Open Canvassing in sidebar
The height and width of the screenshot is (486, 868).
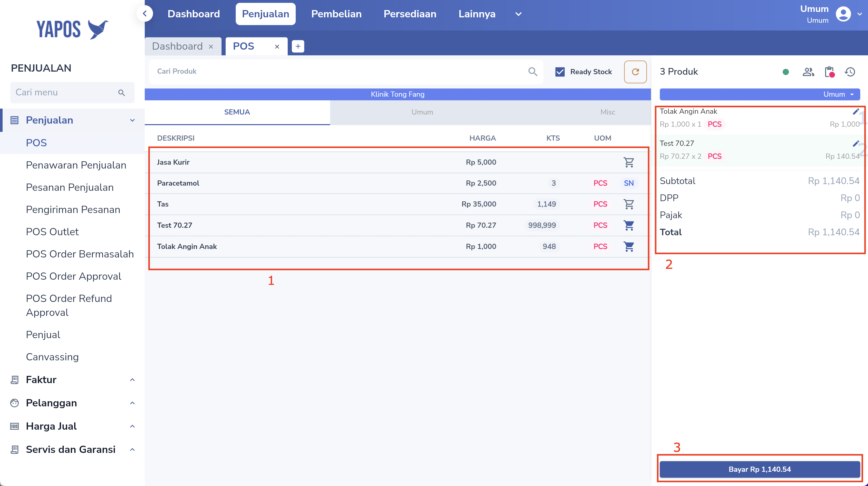(52, 357)
